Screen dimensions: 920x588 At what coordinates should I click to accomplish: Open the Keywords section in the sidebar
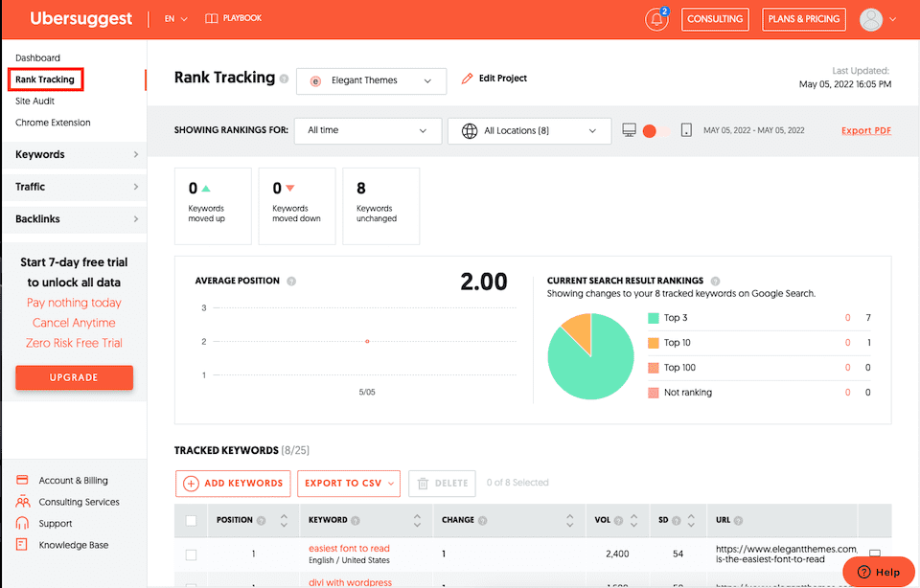click(x=40, y=154)
